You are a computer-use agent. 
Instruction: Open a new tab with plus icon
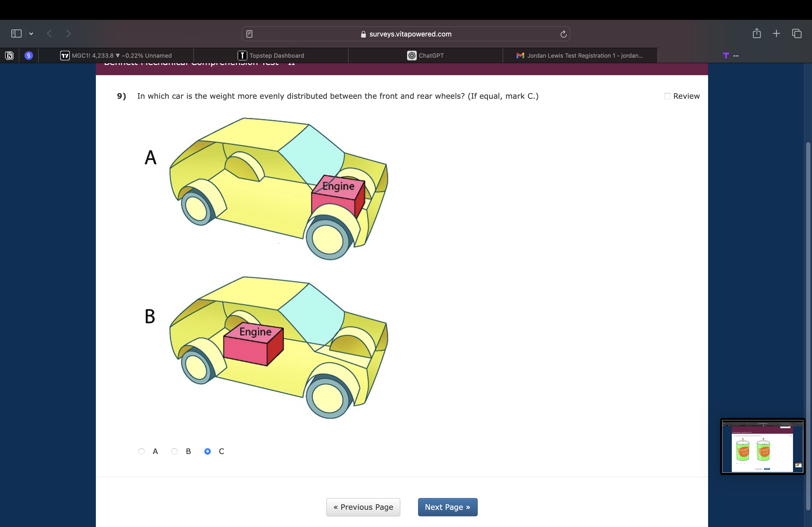pos(777,33)
